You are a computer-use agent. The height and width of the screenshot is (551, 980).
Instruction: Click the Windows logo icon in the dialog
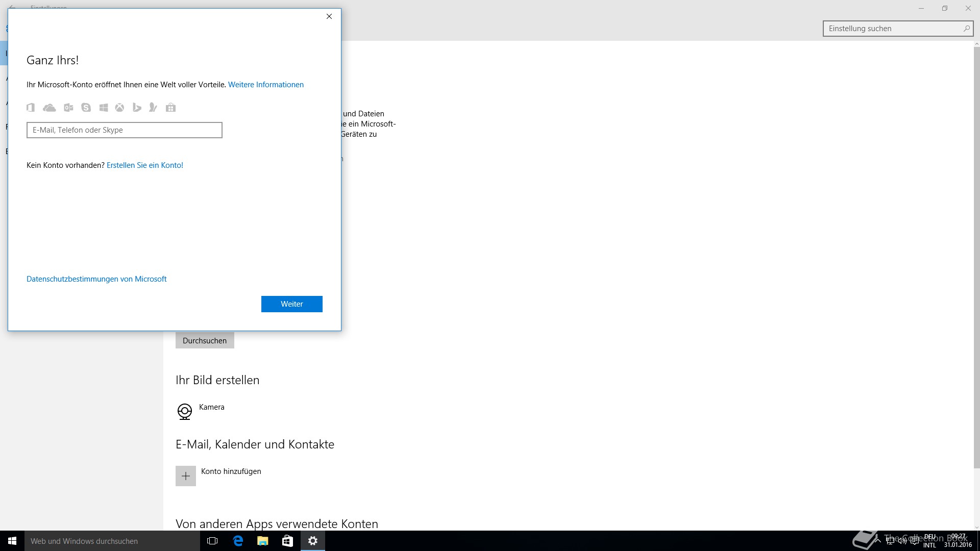(104, 108)
